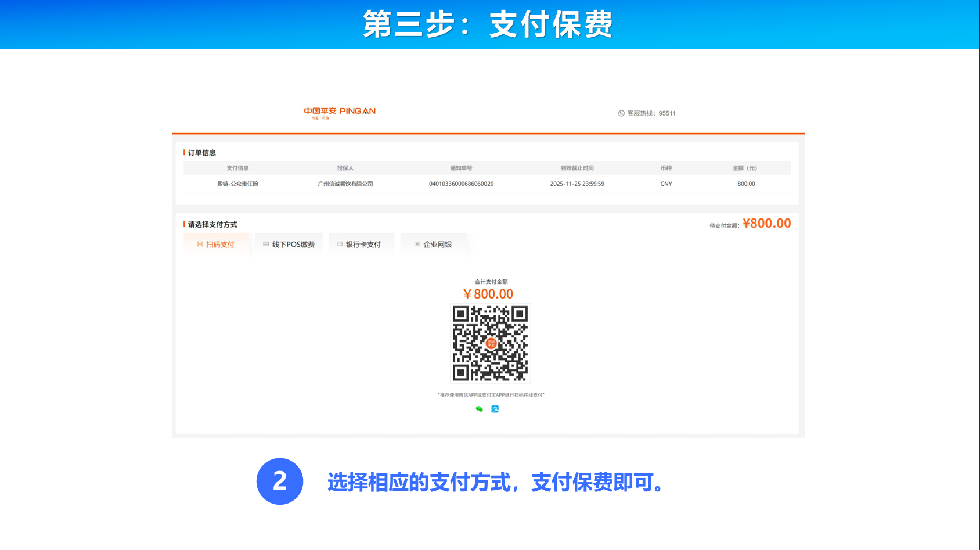This screenshot has height=550, width=980.
Task: Click the phone icon beside 客服热线
Action: pyautogui.click(x=621, y=113)
